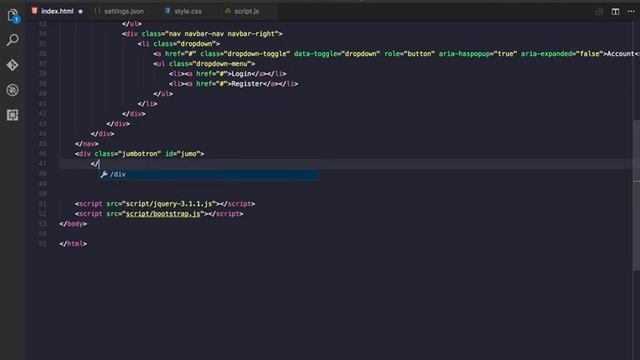This screenshot has width=640, height=360.
Task: Switch to the index.html tab
Action: coord(57,11)
